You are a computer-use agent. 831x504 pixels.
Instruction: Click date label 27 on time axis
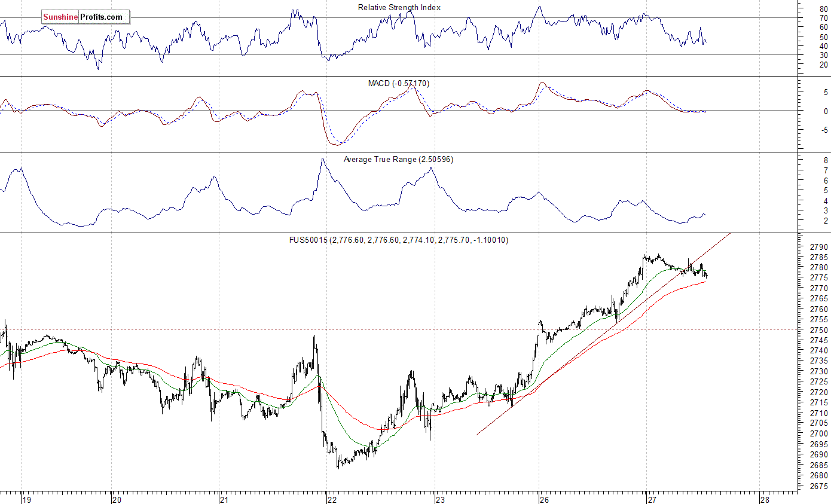click(x=651, y=499)
